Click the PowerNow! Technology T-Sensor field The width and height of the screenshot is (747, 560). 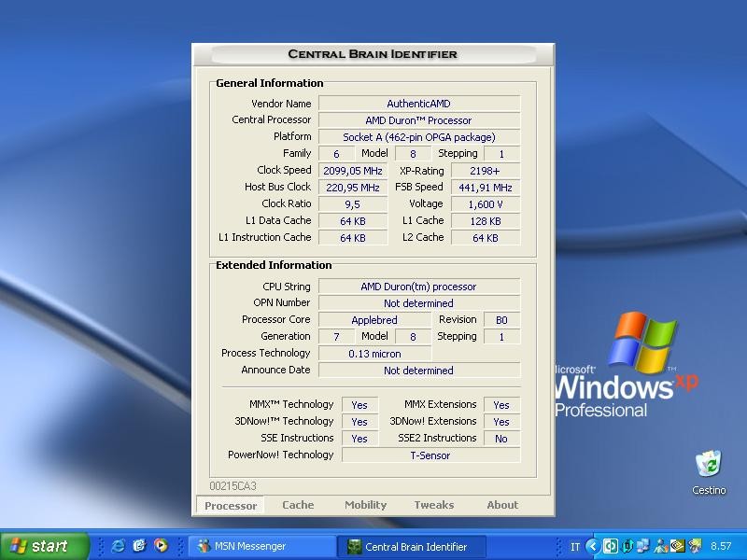click(430, 455)
